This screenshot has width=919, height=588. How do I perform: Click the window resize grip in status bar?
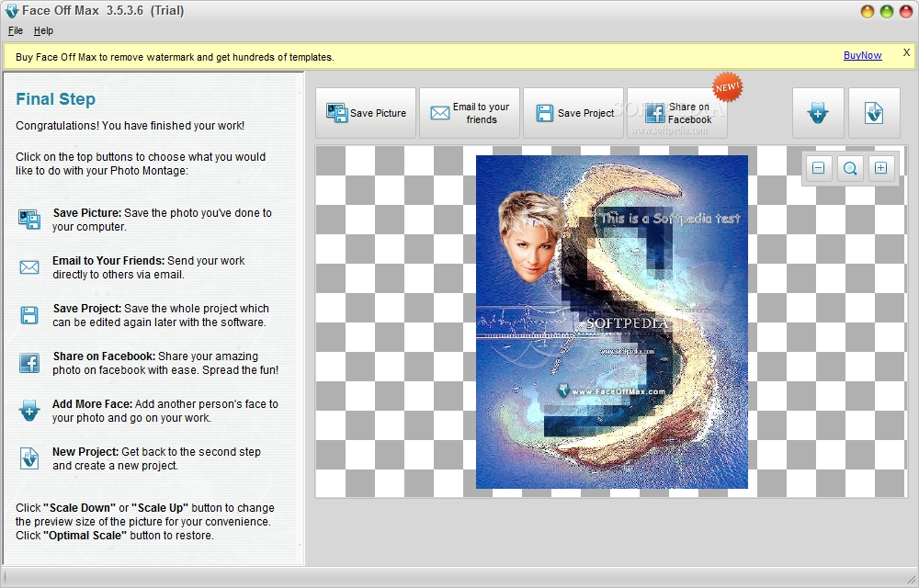pos(910,579)
